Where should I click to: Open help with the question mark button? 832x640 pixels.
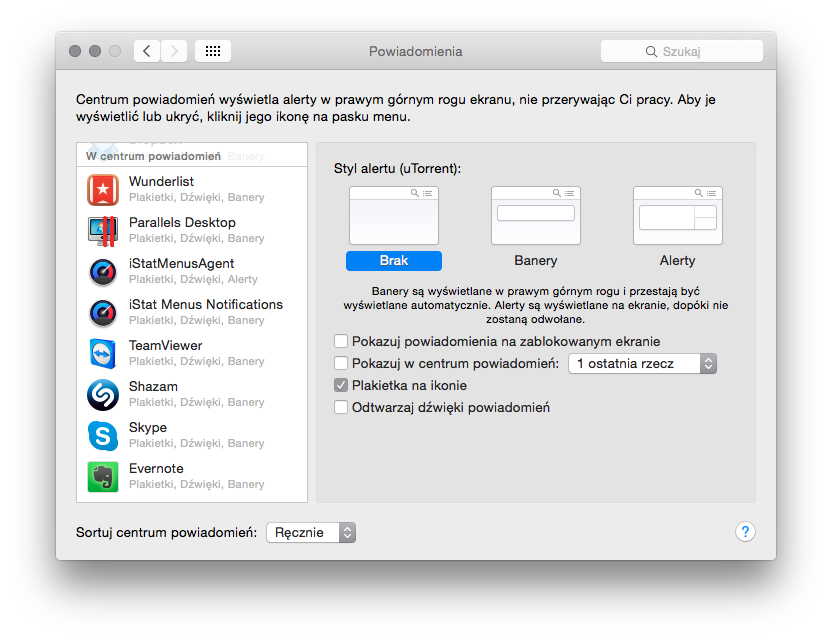(x=745, y=532)
